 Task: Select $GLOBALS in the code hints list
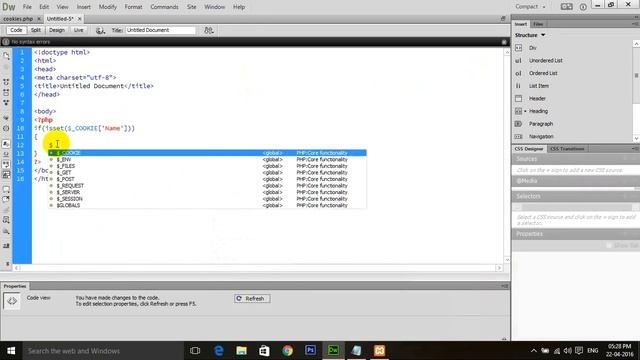click(207, 205)
